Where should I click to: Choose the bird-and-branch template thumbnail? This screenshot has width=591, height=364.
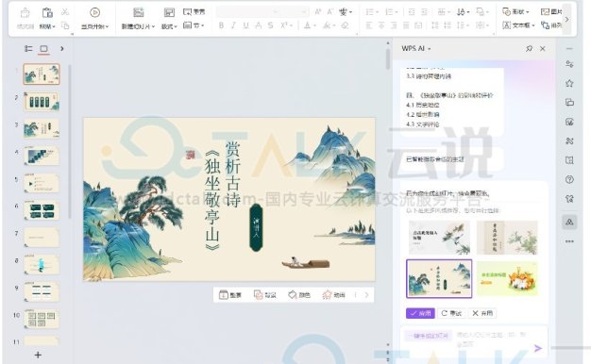click(439, 238)
